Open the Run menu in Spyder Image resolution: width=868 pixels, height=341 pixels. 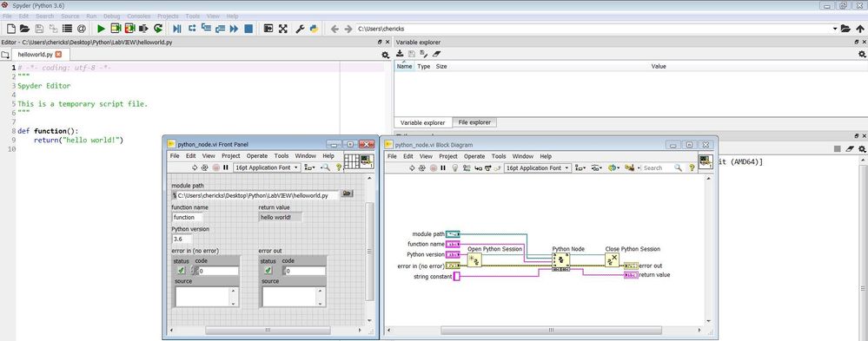click(91, 16)
